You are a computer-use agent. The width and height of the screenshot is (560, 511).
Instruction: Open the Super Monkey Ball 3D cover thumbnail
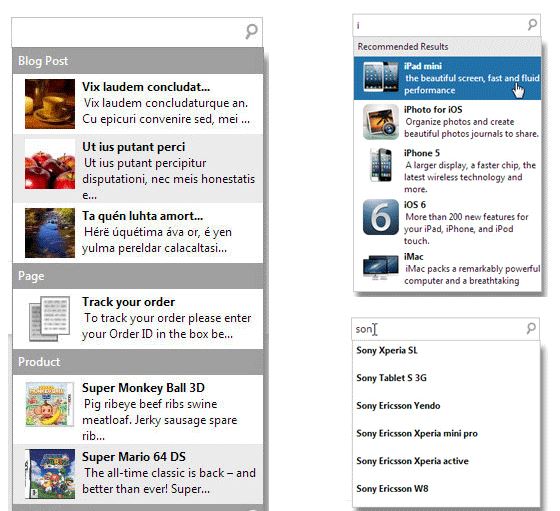[x=50, y=404]
